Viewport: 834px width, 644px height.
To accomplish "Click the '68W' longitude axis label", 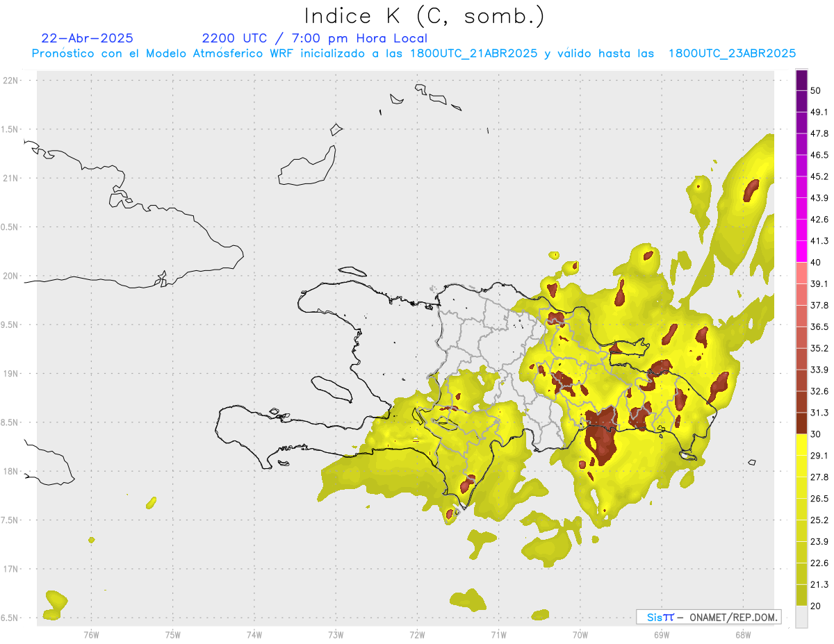I will click(x=742, y=634).
